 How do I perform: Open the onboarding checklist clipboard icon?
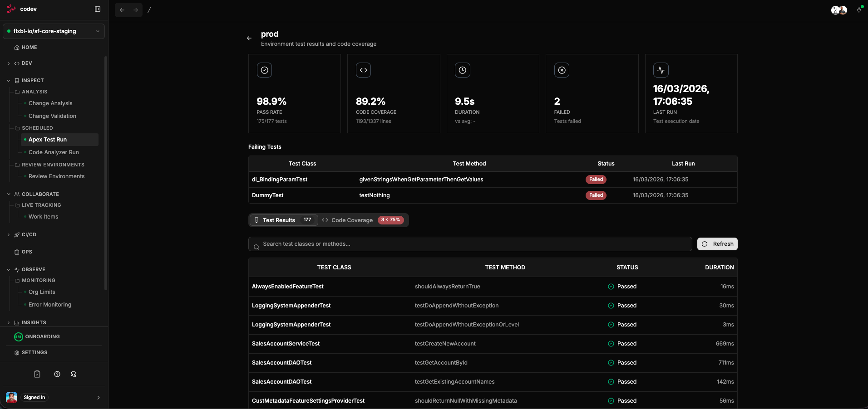point(37,374)
